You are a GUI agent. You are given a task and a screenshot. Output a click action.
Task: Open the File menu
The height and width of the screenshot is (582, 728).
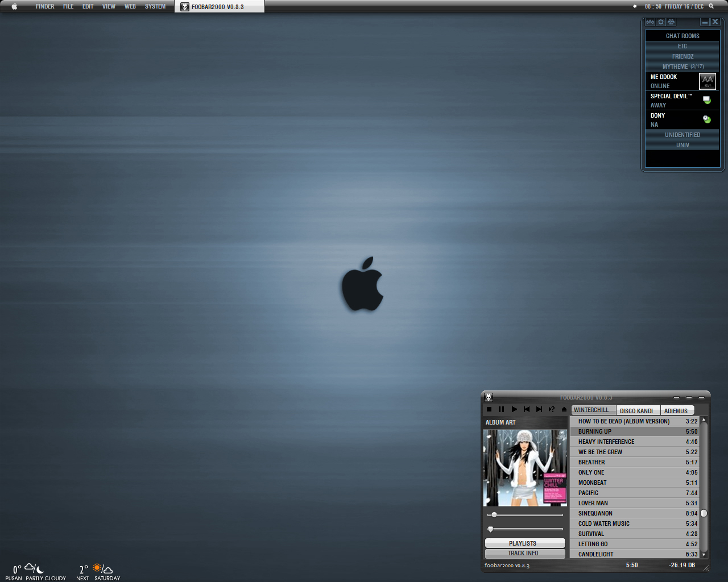68,6
